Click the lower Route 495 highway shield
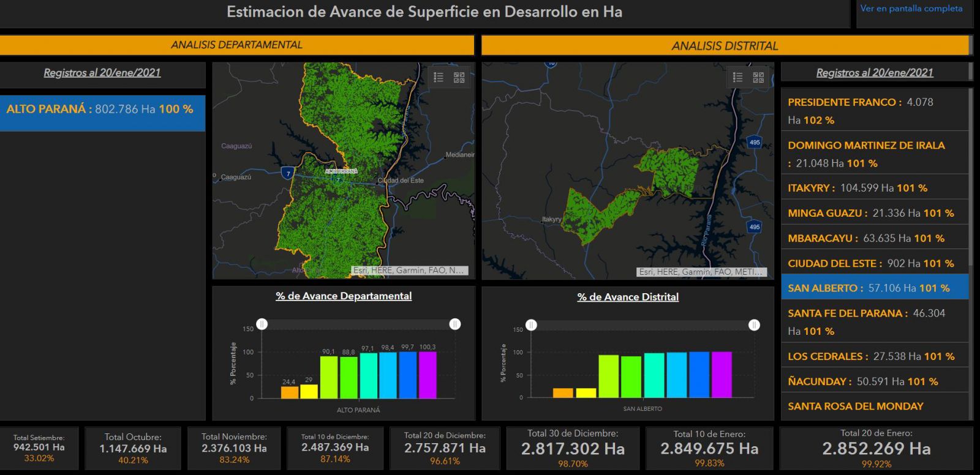980x475 pixels. click(755, 226)
